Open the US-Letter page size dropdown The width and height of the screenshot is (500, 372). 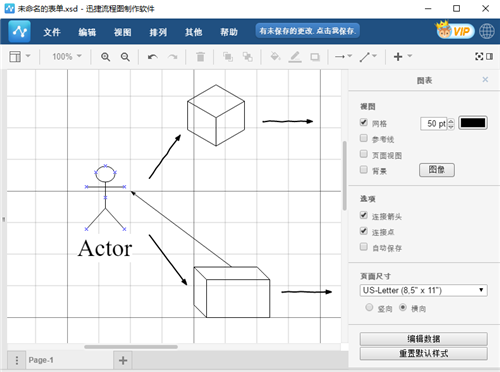tap(424, 290)
